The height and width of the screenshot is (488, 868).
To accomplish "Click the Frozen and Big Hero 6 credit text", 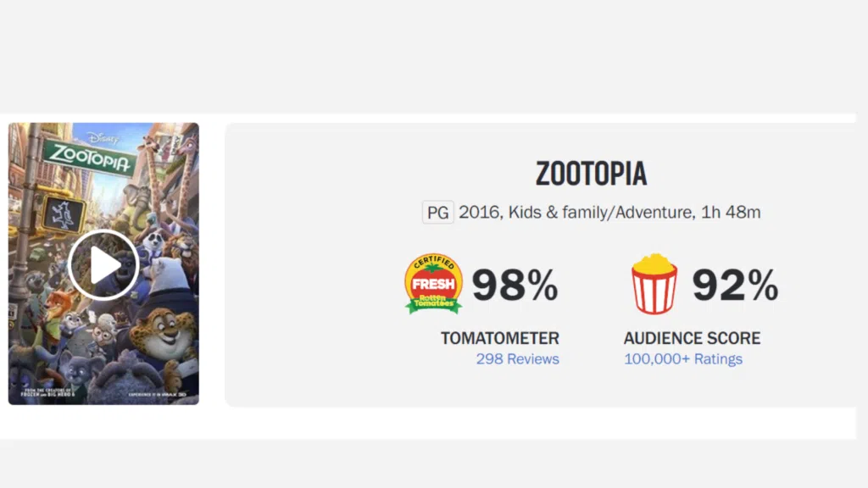I will coord(47,394).
